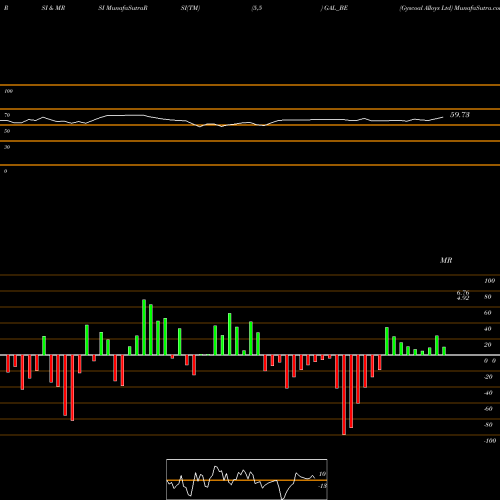Click the -100 axis label in MR chart
This screenshot has width=500, height=500.
490,441
